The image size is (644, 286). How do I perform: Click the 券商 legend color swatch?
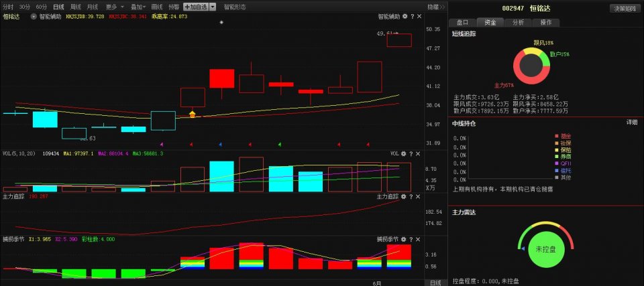[557, 157]
